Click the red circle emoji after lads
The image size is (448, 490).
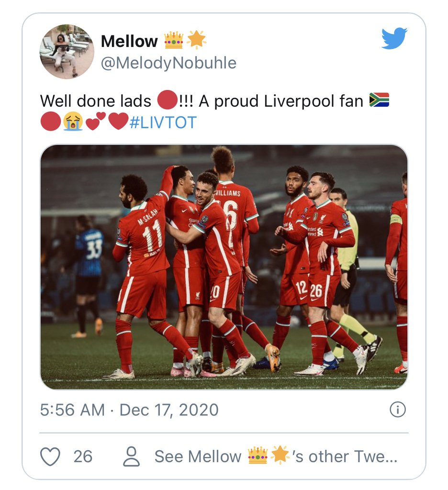(x=167, y=100)
